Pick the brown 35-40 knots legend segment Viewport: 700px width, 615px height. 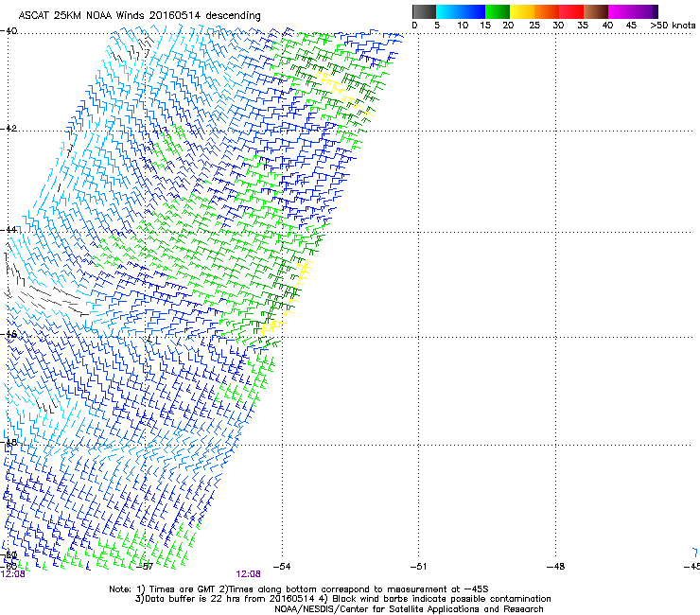point(596,11)
